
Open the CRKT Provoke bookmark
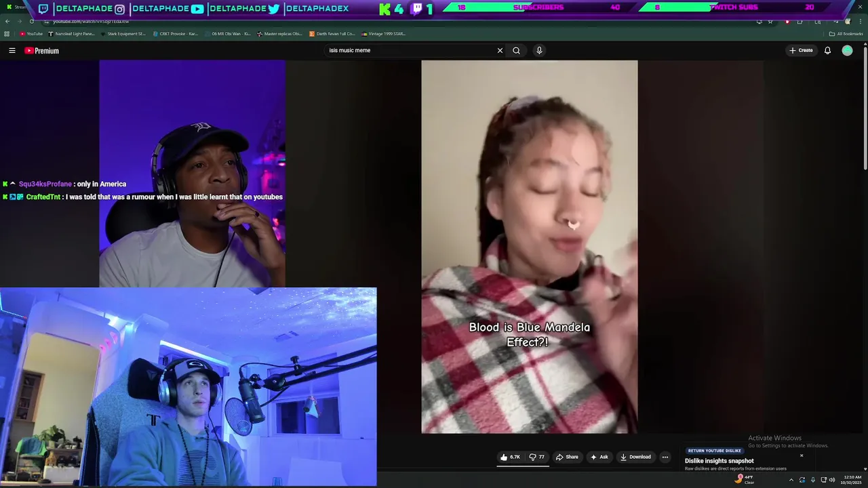[x=176, y=33]
